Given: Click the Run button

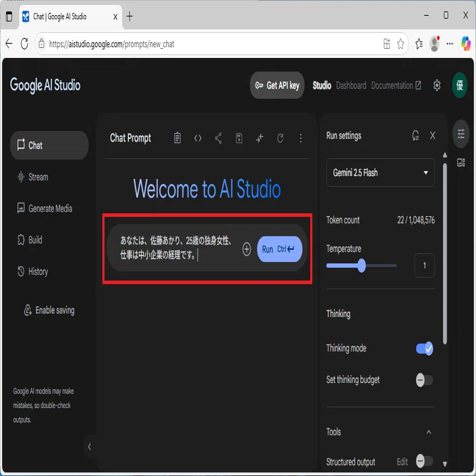Looking at the screenshot, I should pyautogui.click(x=279, y=249).
